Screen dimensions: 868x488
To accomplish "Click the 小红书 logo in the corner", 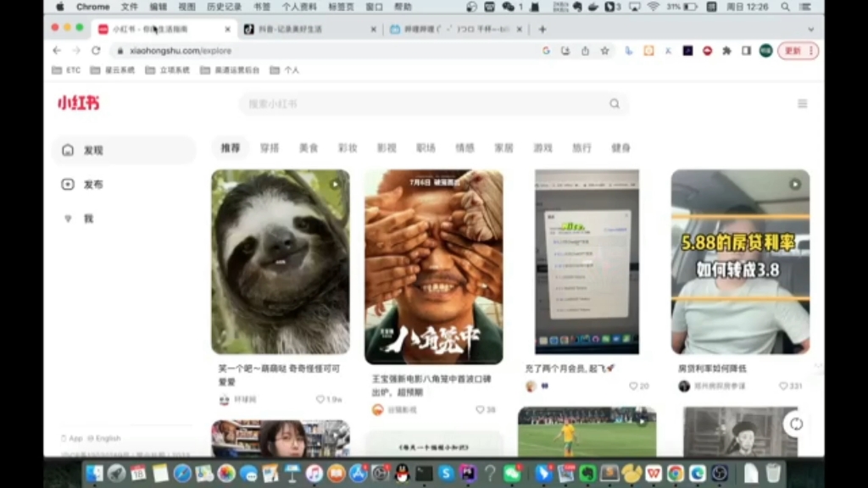I will pyautogui.click(x=77, y=103).
